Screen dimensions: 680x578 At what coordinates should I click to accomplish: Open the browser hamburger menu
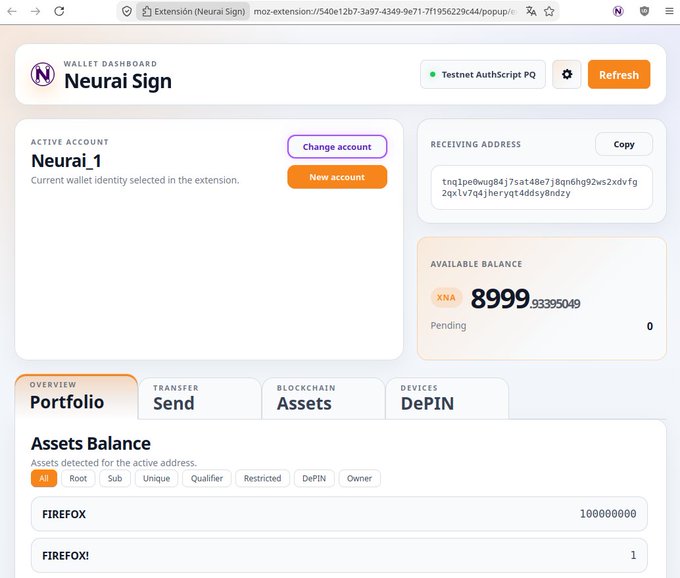click(x=669, y=11)
